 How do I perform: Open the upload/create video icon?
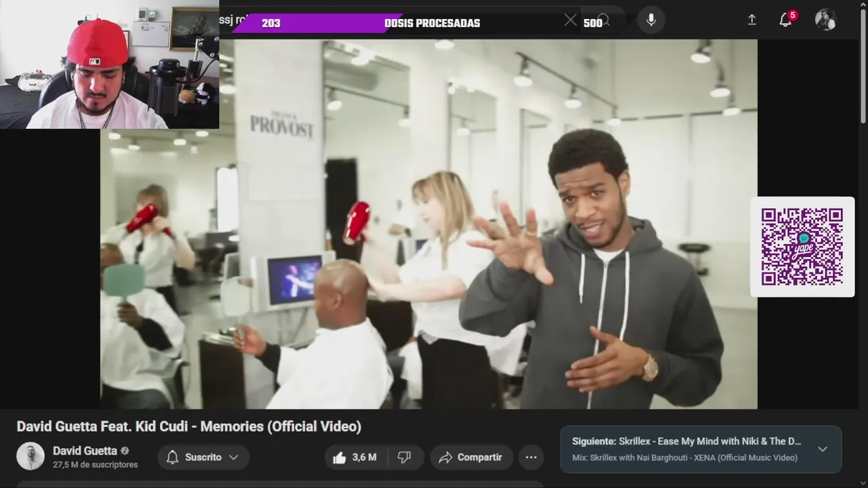pyautogui.click(x=751, y=20)
